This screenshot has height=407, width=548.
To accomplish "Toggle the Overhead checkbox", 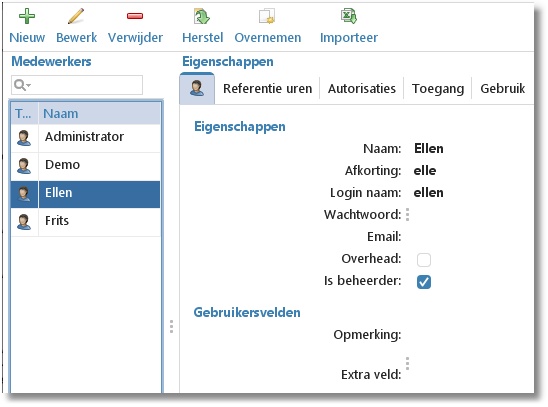I will point(424,260).
